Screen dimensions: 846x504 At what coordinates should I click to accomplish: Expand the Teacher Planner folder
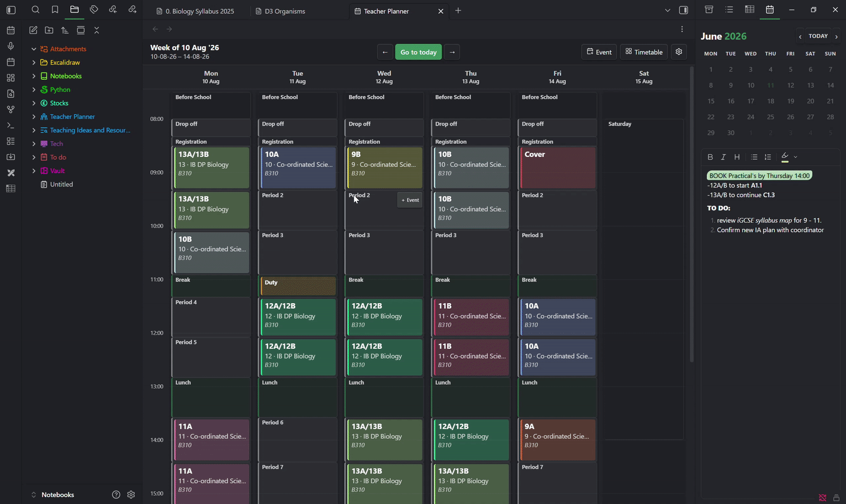coord(34,117)
